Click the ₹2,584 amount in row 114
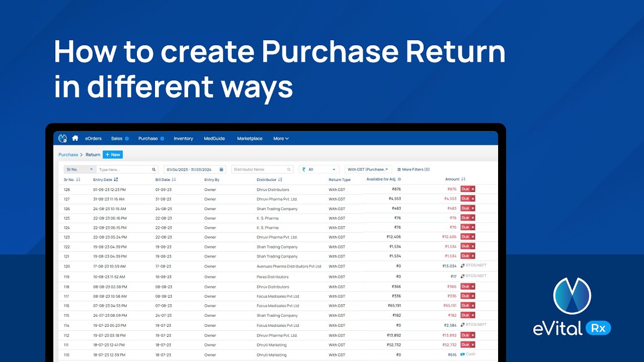Image resolution: width=644 pixels, height=362 pixels. [450, 325]
